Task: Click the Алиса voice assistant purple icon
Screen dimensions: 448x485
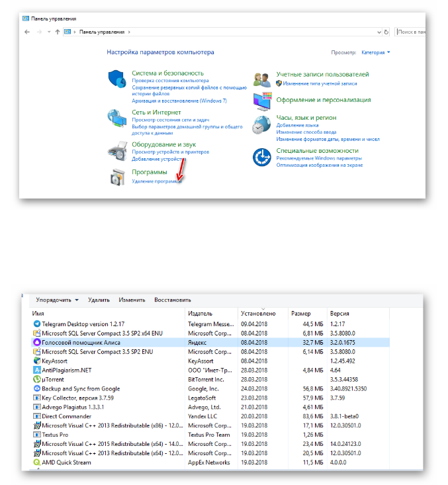Action: 37,342
